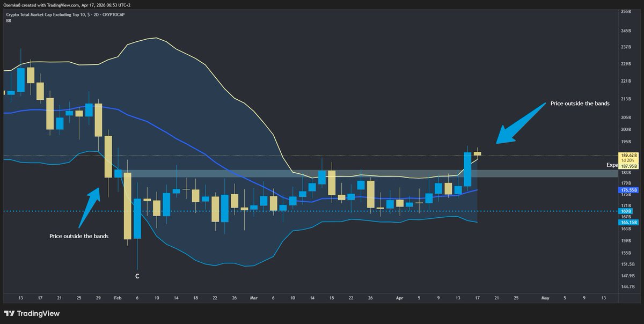Click Feb on the time axis
Image resolution: width=644 pixels, height=324 pixels.
coord(117,298)
